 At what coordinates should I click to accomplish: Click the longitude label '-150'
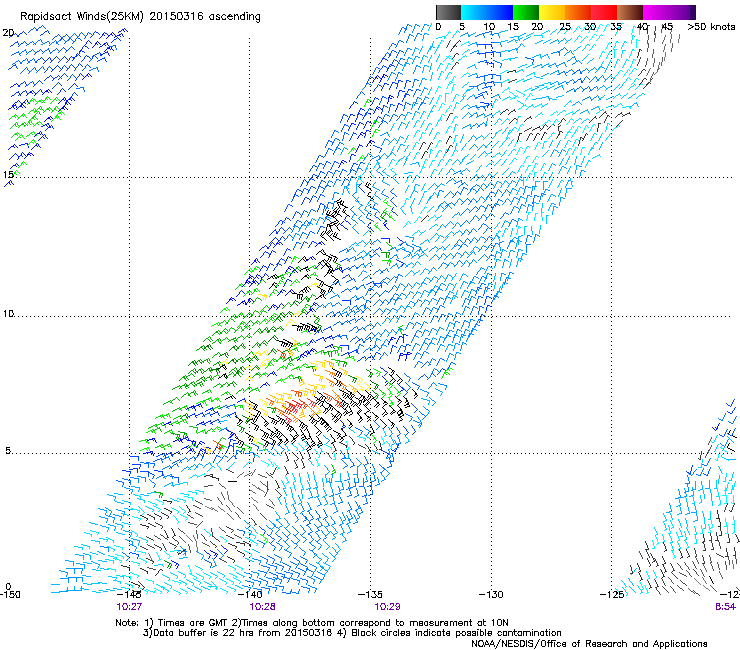pyautogui.click(x=10, y=595)
